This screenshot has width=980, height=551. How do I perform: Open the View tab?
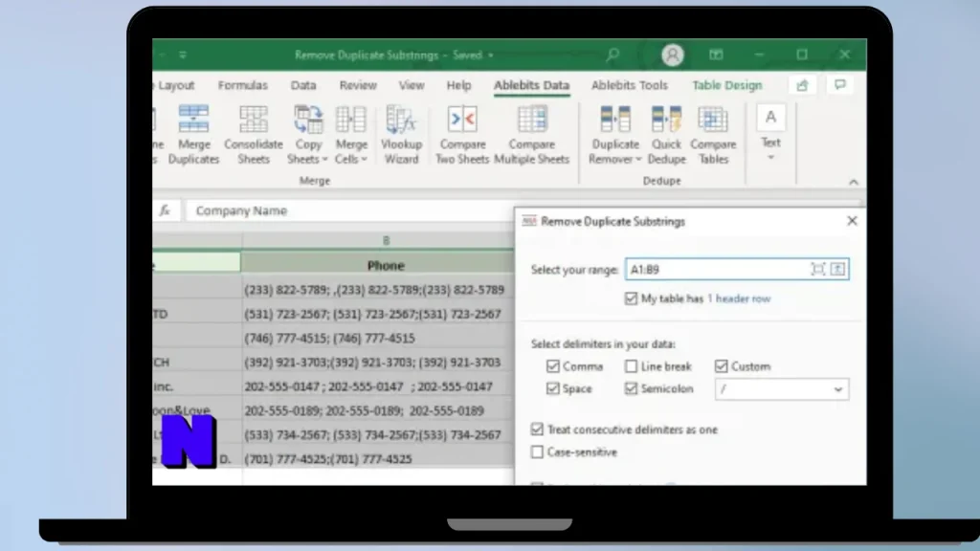click(x=412, y=85)
